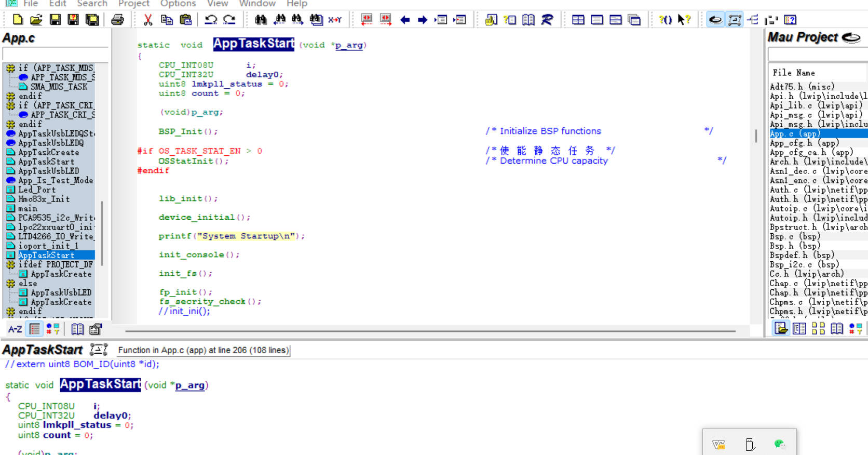This screenshot has height=455, width=868.
Task: Open Search with the plain binoculars icon
Action: (261, 20)
